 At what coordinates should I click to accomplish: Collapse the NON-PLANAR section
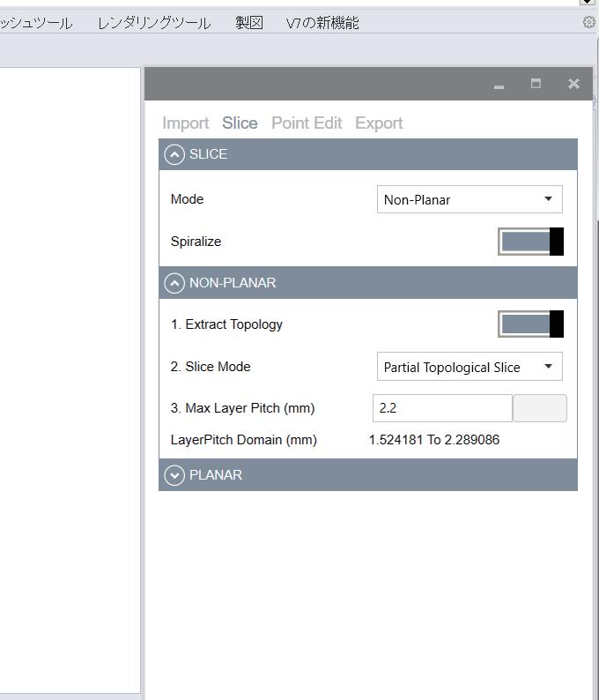pos(174,283)
